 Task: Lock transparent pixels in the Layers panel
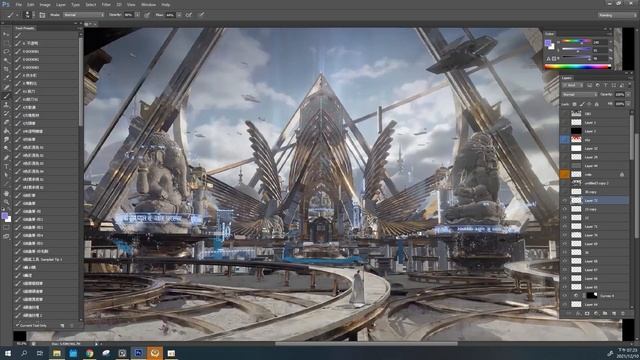575,104
